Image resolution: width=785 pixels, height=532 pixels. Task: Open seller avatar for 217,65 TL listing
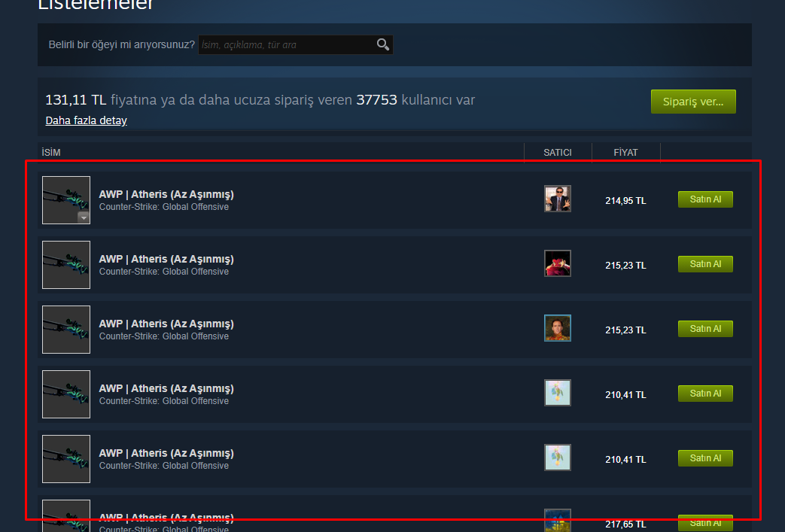(557, 521)
